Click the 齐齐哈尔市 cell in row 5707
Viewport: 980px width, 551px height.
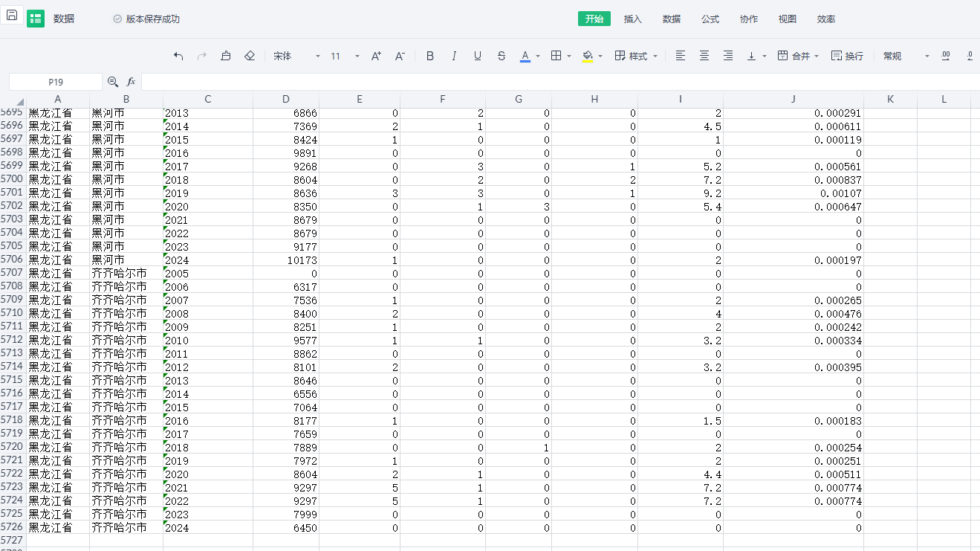tap(126, 274)
